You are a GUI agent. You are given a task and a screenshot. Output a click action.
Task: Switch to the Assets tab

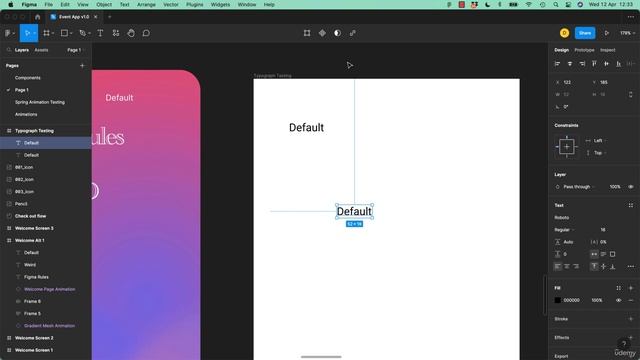point(41,50)
